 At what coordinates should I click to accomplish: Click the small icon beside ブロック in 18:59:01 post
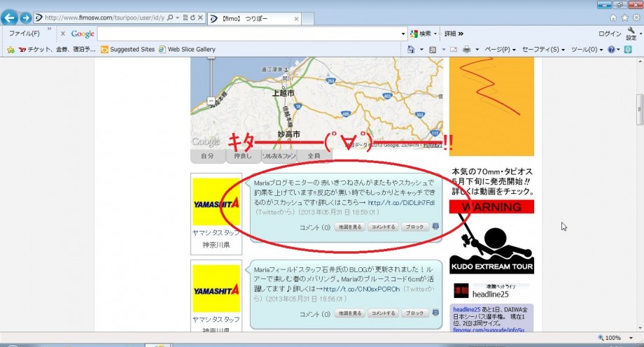[x=436, y=226]
